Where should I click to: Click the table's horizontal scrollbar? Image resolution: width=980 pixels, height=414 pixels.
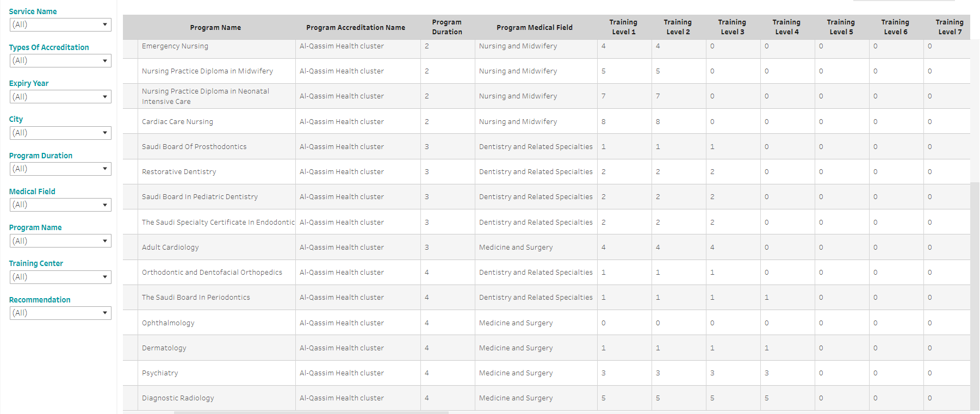click(x=311, y=412)
